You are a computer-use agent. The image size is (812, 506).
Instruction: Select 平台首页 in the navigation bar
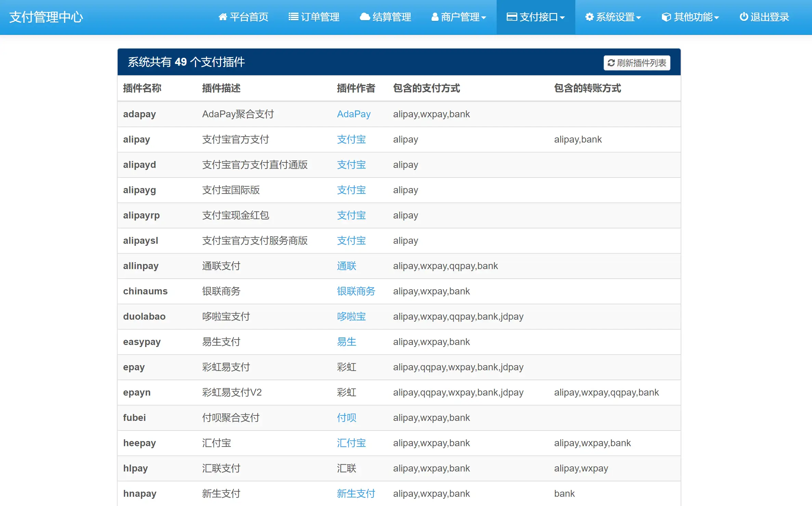click(244, 17)
